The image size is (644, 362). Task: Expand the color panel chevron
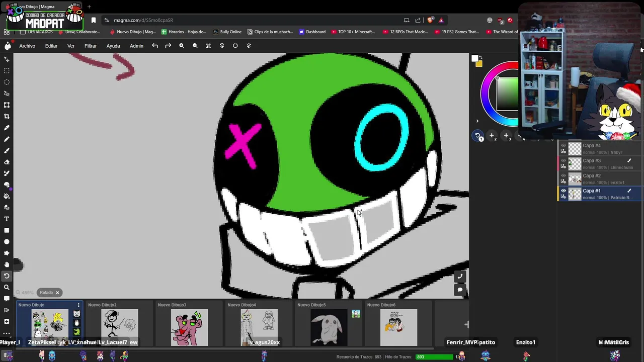click(x=477, y=121)
